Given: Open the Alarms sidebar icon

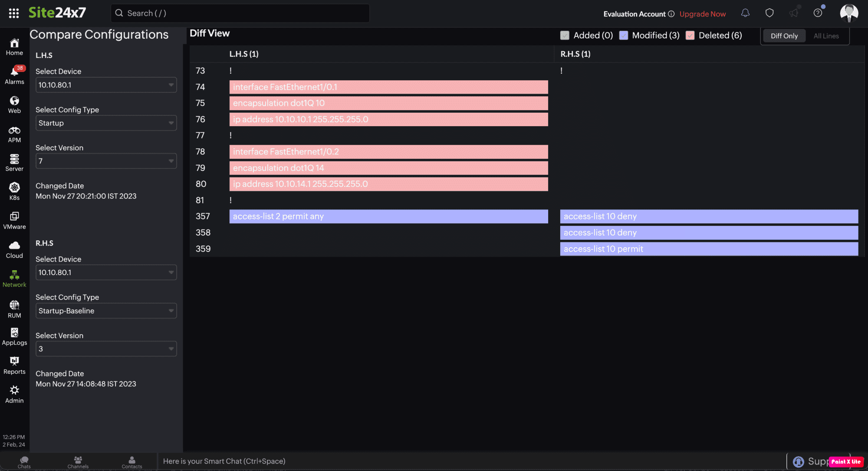Looking at the screenshot, I should (x=14, y=75).
